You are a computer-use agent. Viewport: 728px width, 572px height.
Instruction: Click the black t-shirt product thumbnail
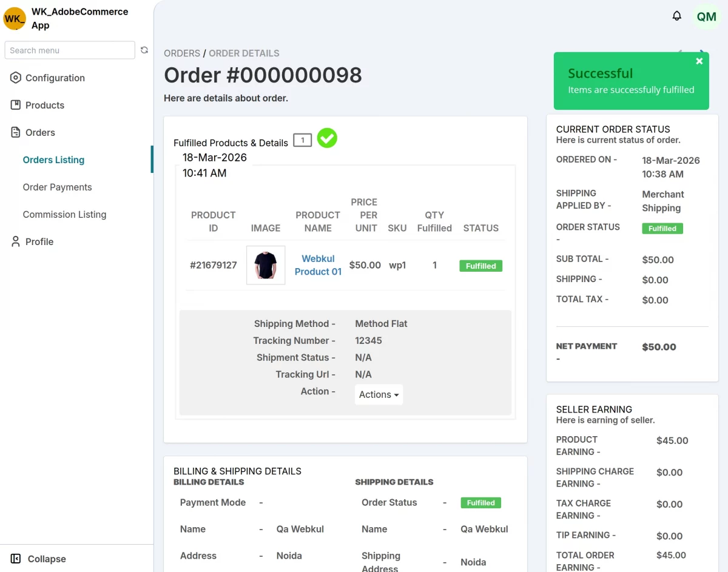(x=265, y=265)
